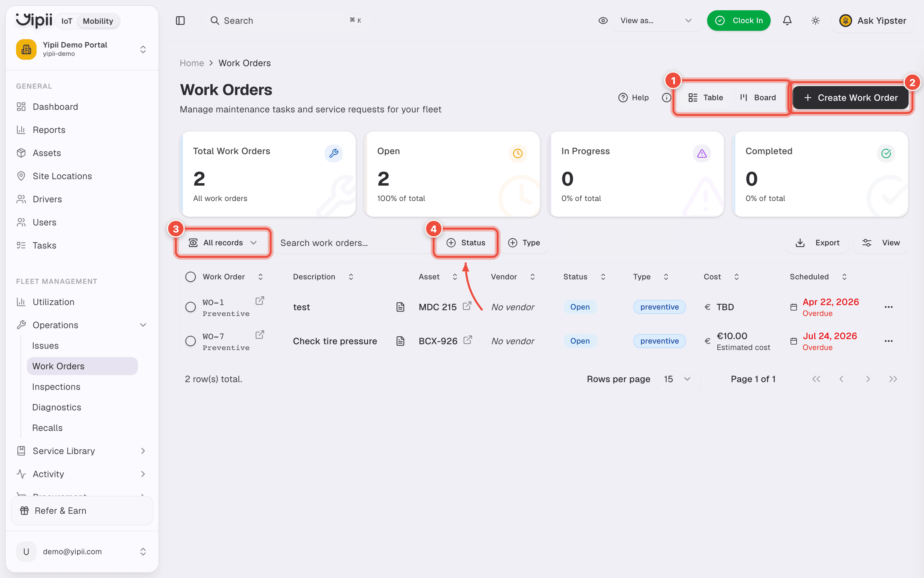Switch theme with the sun icon

coord(815,21)
